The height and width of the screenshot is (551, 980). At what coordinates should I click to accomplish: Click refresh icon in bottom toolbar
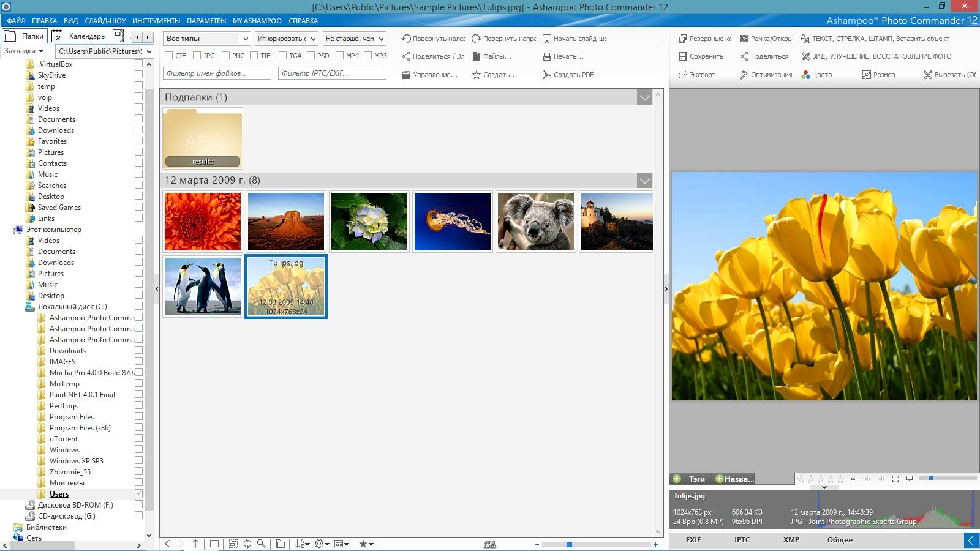(247, 544)
